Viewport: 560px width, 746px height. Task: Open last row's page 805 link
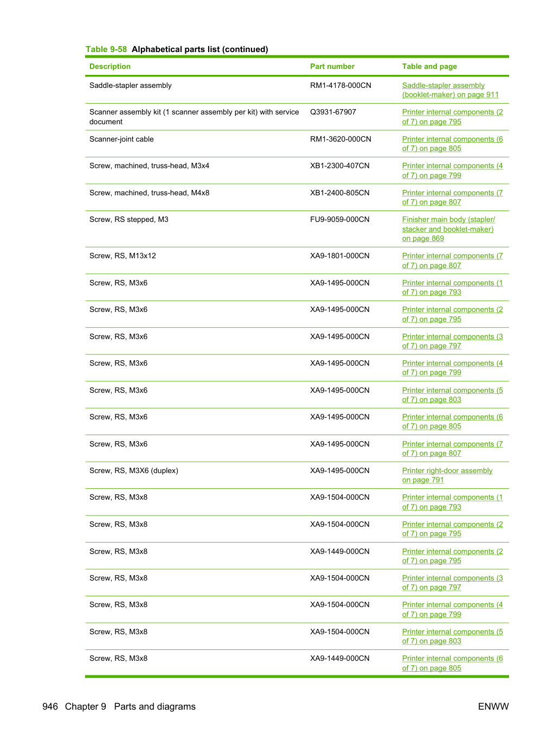point(452,663)
